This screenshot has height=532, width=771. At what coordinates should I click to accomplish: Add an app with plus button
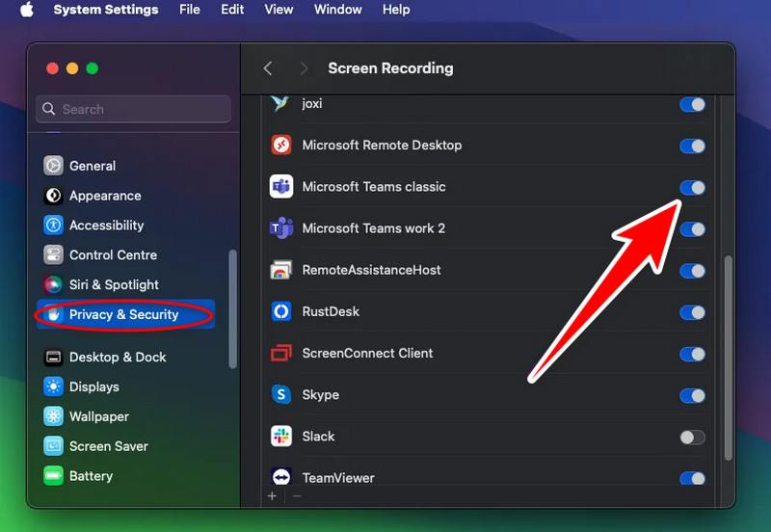click(272, 496)
